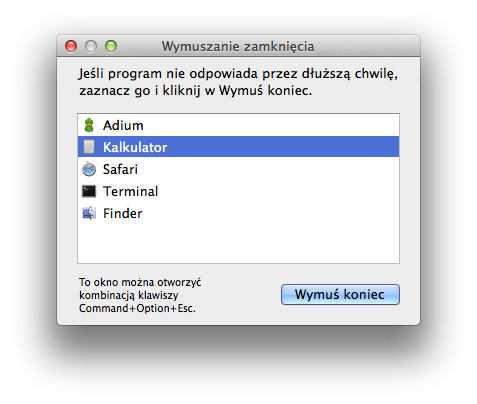Minimize the window using the yellow button
Viewport: 477px width, 404px height.
91,46
